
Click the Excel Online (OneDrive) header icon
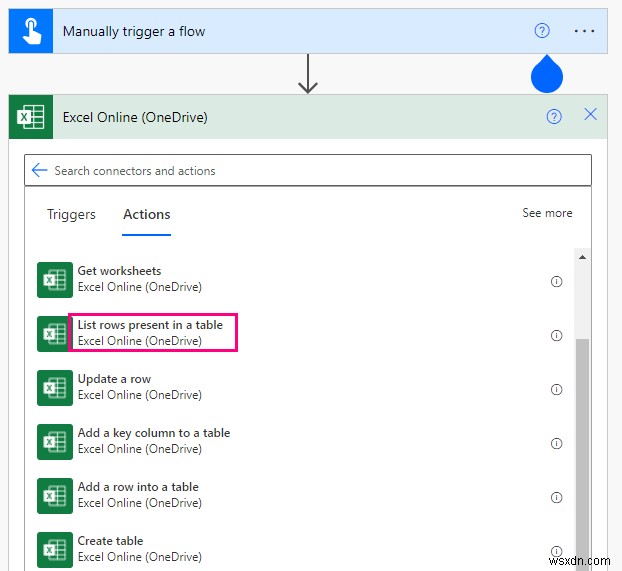[31, 117]
